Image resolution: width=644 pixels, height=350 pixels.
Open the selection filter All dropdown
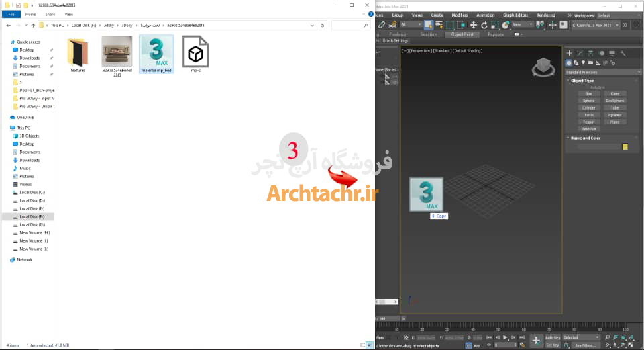tap(411, 24)
